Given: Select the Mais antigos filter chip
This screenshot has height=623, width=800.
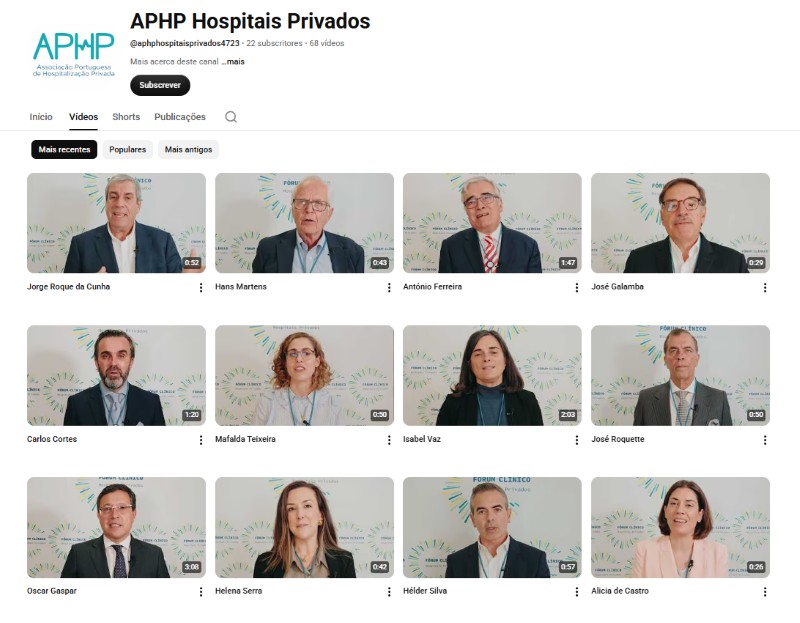Looking at the screenshot, I should (188, 149).
